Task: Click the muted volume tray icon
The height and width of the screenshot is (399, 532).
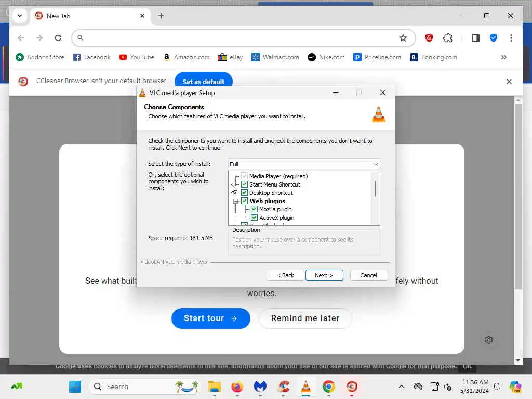Action: coord(448,387)
